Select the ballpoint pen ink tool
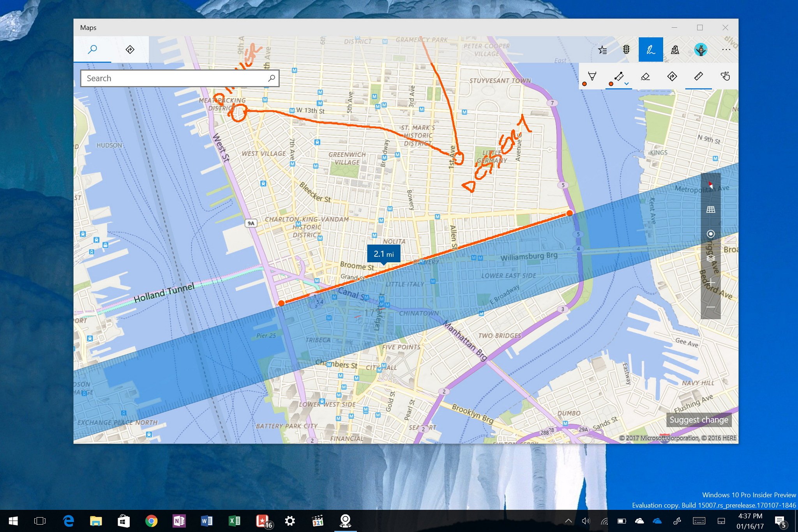The image size is (798, 532). coord(592,76)
